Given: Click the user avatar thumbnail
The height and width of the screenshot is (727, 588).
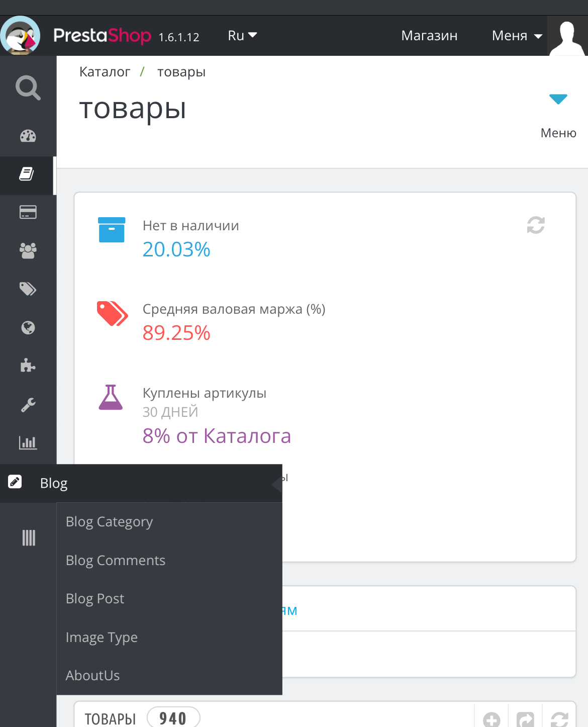Looking at the screenshot, I should click(567, 36).
